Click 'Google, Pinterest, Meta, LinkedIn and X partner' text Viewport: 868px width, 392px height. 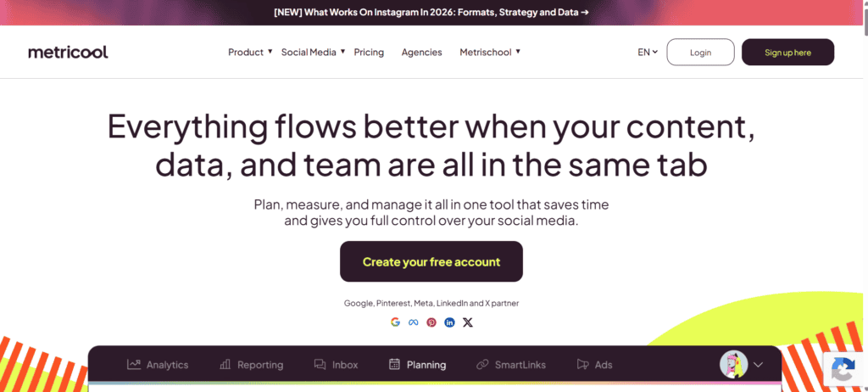click(x=431, y=303)
